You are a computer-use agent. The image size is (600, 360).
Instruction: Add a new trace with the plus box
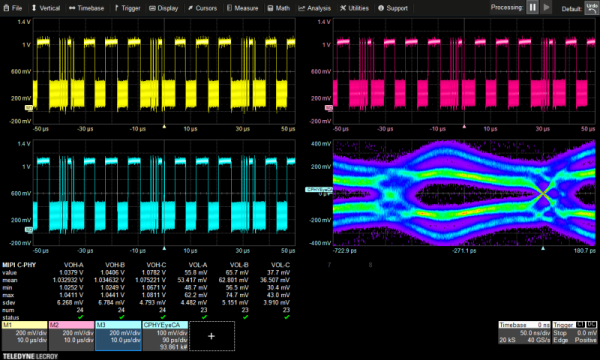(x=212, y=336)
